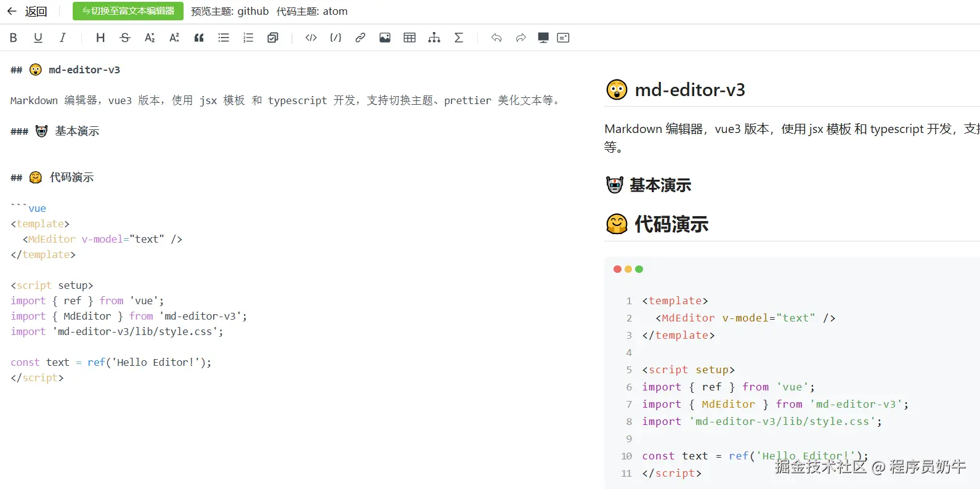980x489 pixels.
Task: Insert a math formula (sigma)
Action: pyautogui.click(x=459, y=38)
